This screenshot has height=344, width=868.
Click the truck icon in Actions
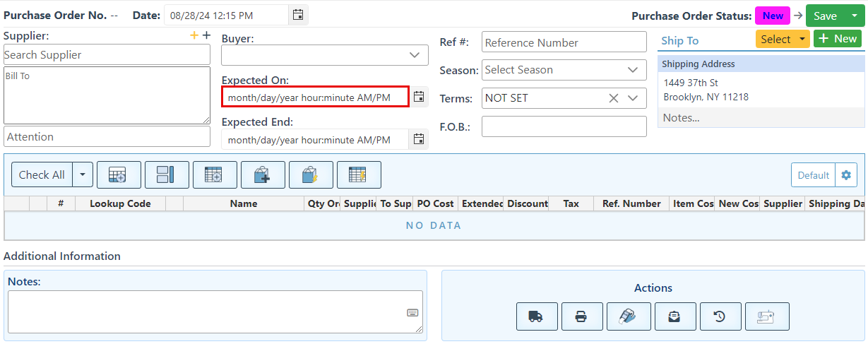(537, 316)
